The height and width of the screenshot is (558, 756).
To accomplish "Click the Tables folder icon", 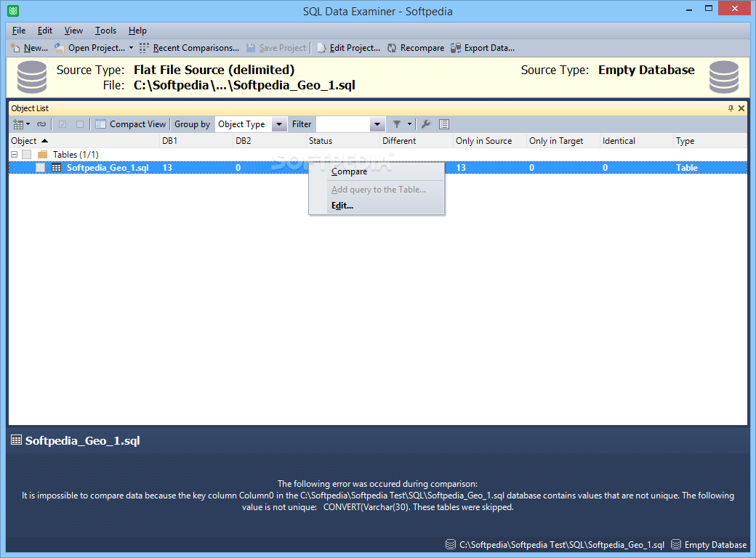I will [x=43, y=155].
